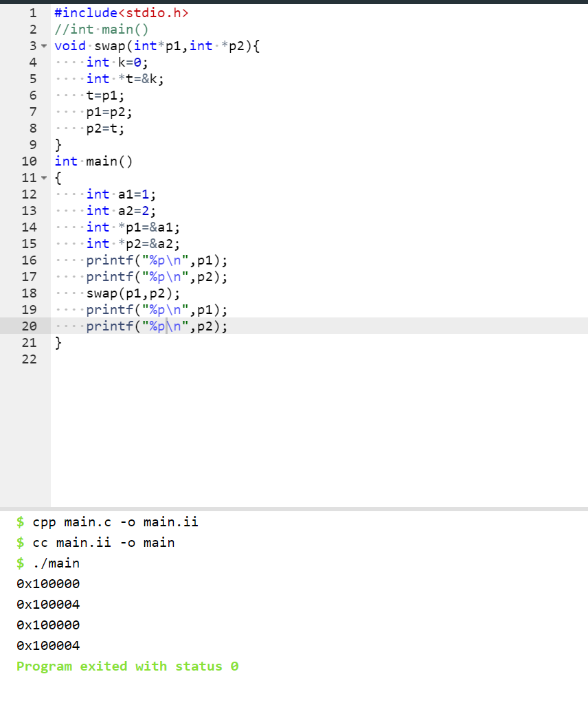This screenshot has width=588, height=707.
Task: Click the first 0x100004 output line
Action: 48,605
